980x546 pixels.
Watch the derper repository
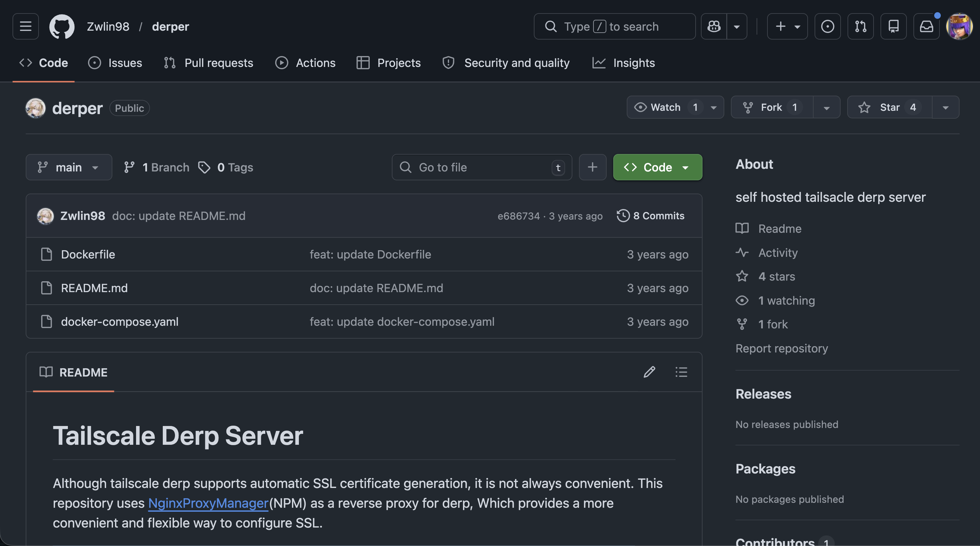(665, 107)
